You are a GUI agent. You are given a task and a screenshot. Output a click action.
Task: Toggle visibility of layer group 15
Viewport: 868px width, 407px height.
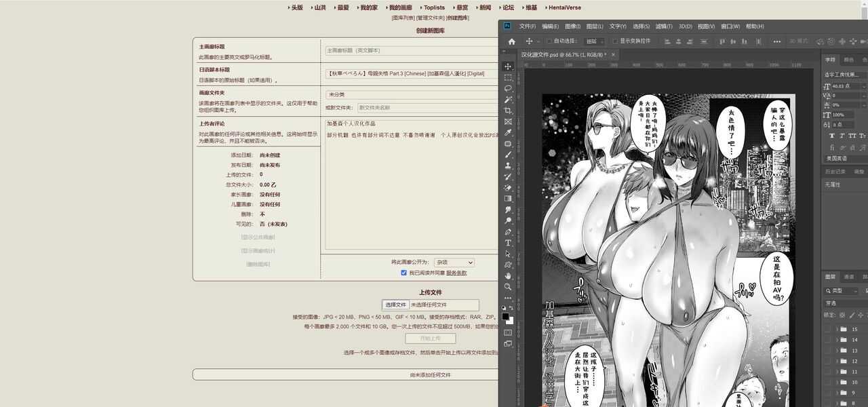coord(827,329)
